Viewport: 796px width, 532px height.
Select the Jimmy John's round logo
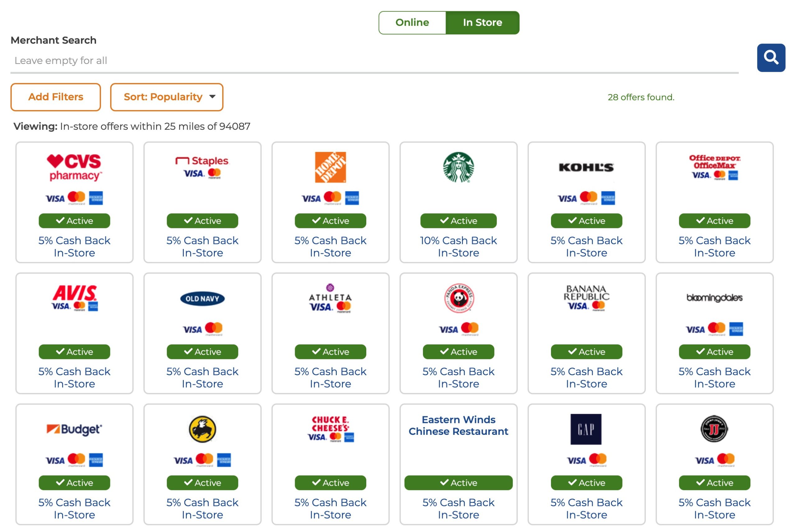point(714,429)
